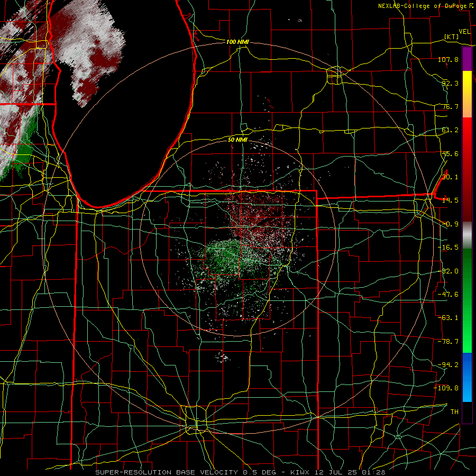
Task: Select the -109.8 velocity scale value
Action: (446, 388)
